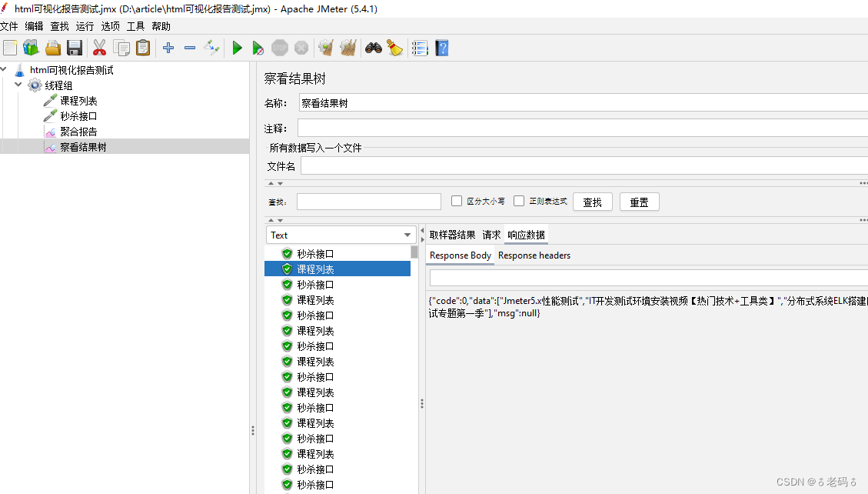868x494 pixels.
Task: Cut the selected element with the scissors icon
Action: click(99, 47)
